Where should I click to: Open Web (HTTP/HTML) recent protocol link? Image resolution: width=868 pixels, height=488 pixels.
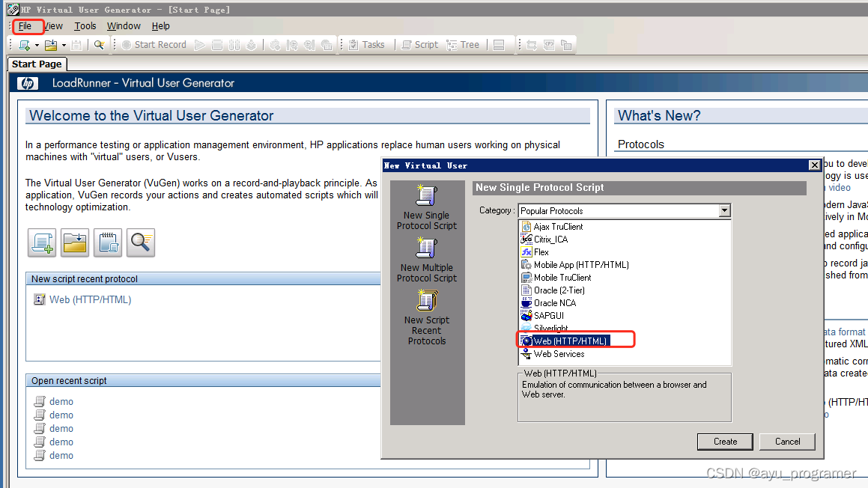click(x=90, y=300)
